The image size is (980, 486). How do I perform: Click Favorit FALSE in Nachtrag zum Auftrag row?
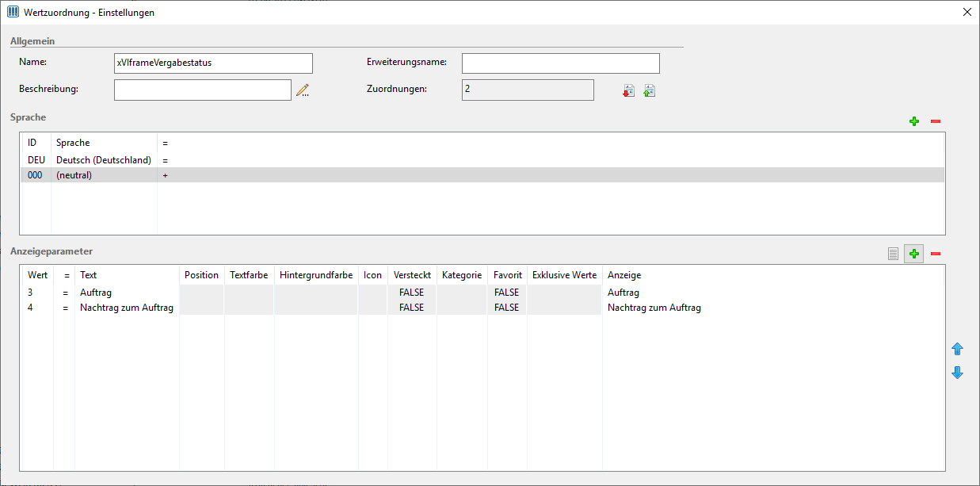click(507, 308)
